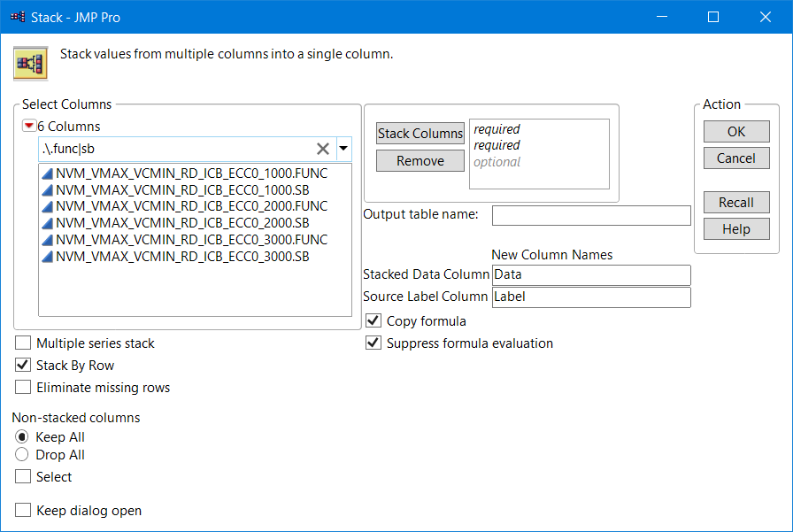Click the Stacked Data Column name field

point(591,274)
